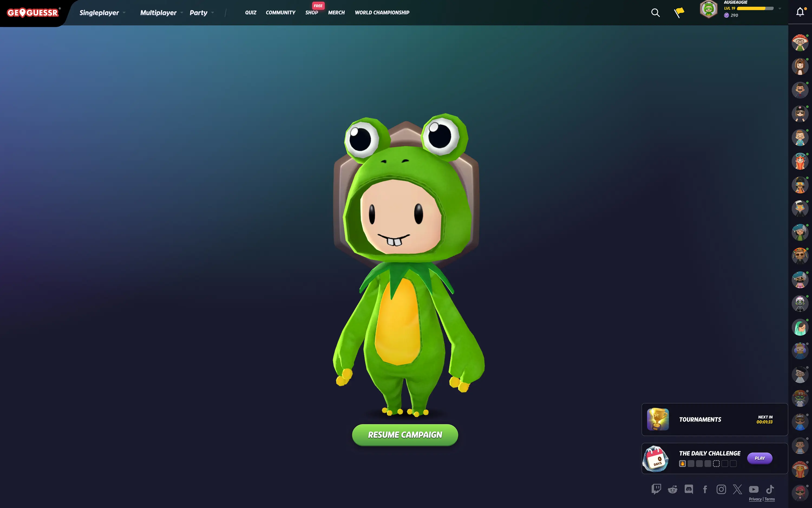Viewport: 812px width, 508px height.
Task: Open the X (Twitter) social icon
Action: 738,489
